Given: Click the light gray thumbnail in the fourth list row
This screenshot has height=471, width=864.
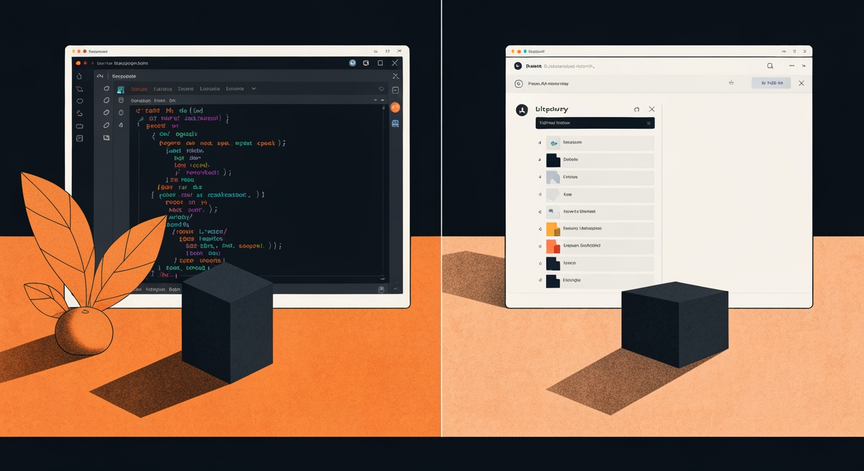Looking at the screenshot, I should 553,194.
